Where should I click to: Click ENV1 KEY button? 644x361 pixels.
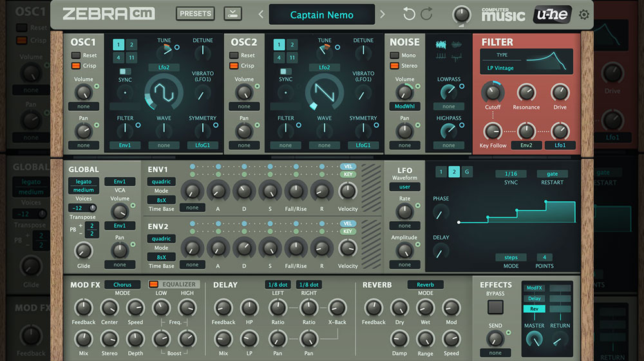coord(348,174)
